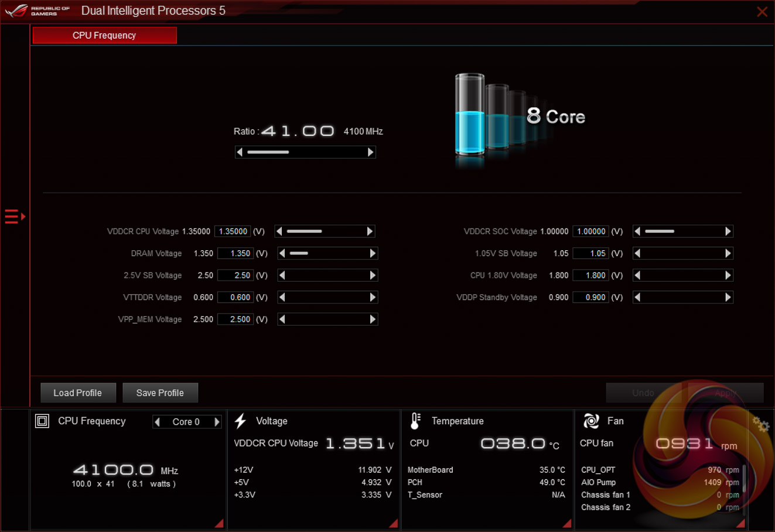Expand the Fan monitor panel corner
The height and width of the screenshot is (532, 775).
740,523
